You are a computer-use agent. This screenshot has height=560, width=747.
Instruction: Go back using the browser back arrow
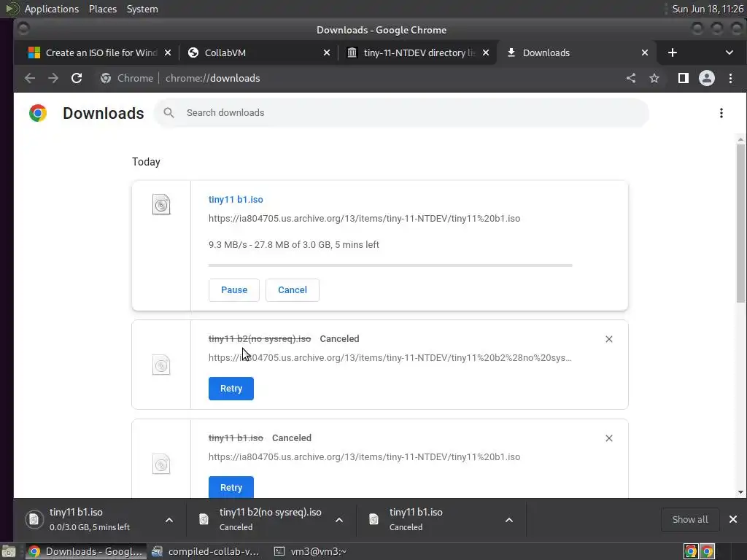29,78
